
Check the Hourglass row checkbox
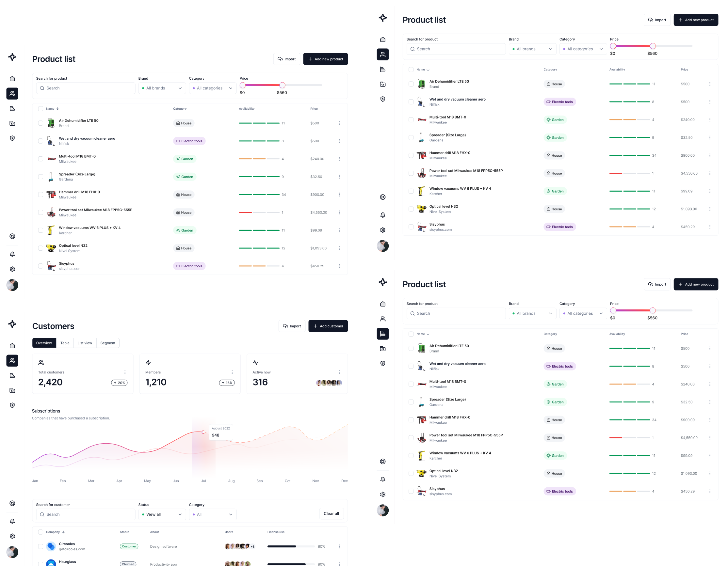click(x=41, y=563)
